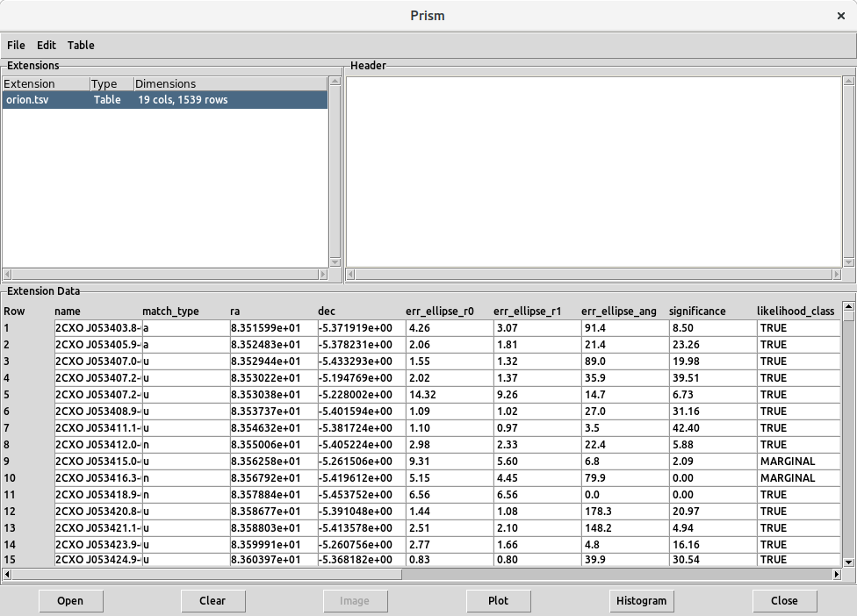
Task: Click left arrow of table horizontal scrollbar
Action: coord(8,575)
